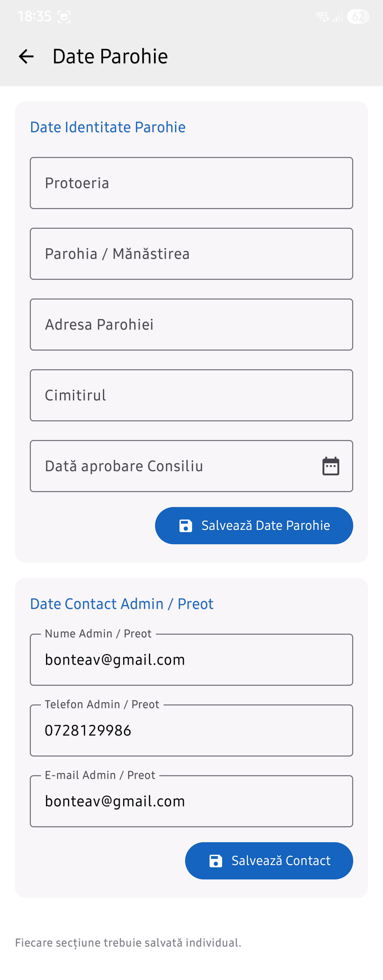Tap the Cimitirul input field

[191, 395]
